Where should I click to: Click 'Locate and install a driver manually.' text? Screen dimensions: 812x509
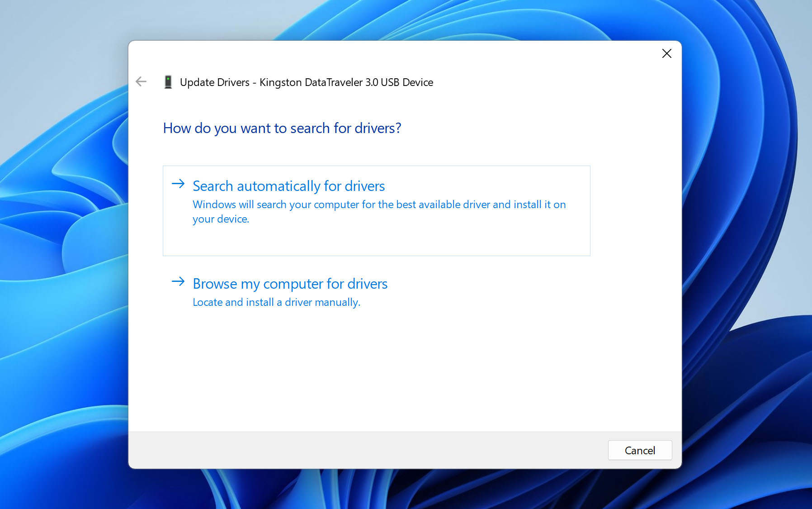click(x=277, y=302)
